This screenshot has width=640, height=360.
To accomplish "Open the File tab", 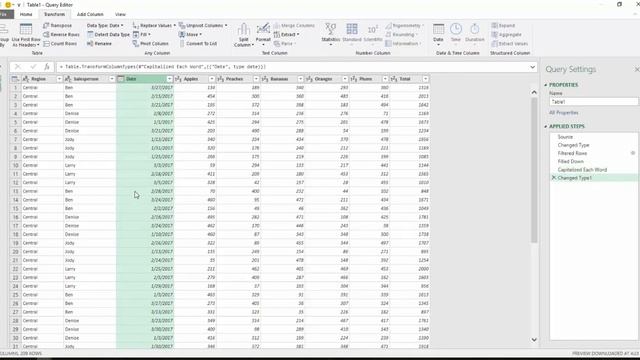I will (5, 14).
